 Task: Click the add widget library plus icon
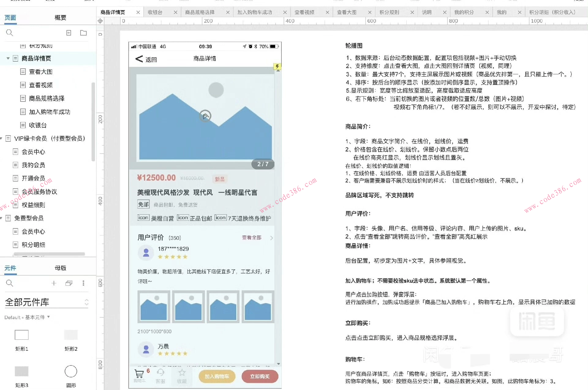(x=54, y=283)
